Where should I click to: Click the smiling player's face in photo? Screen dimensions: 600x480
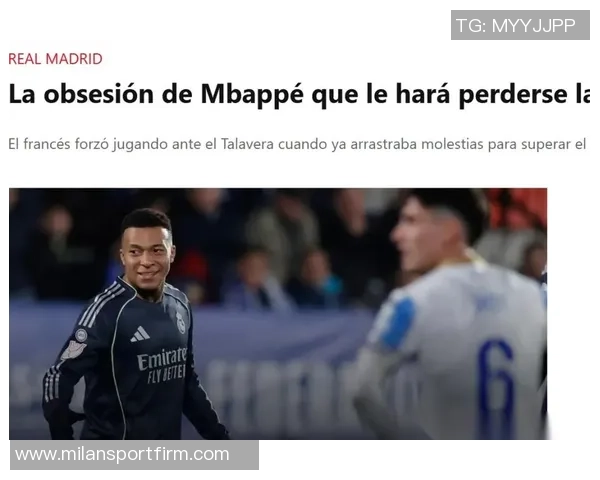(x=147, y=255)
